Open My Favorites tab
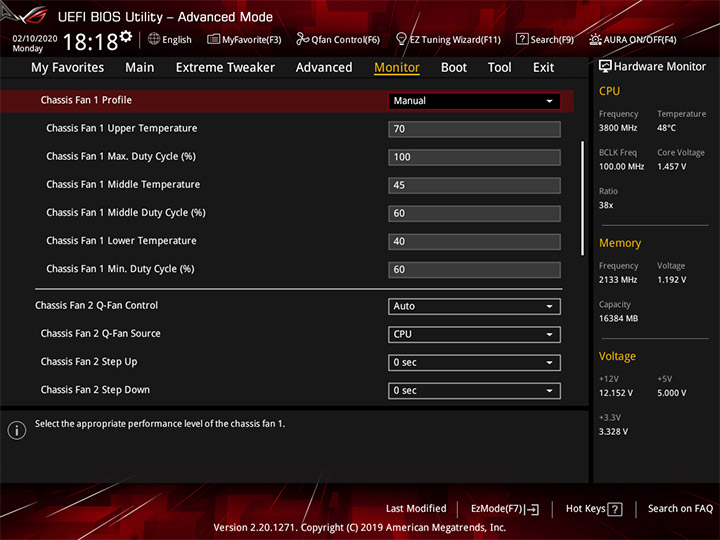The width and height of the screenshot is (720, 540). (x=68, y=68)
